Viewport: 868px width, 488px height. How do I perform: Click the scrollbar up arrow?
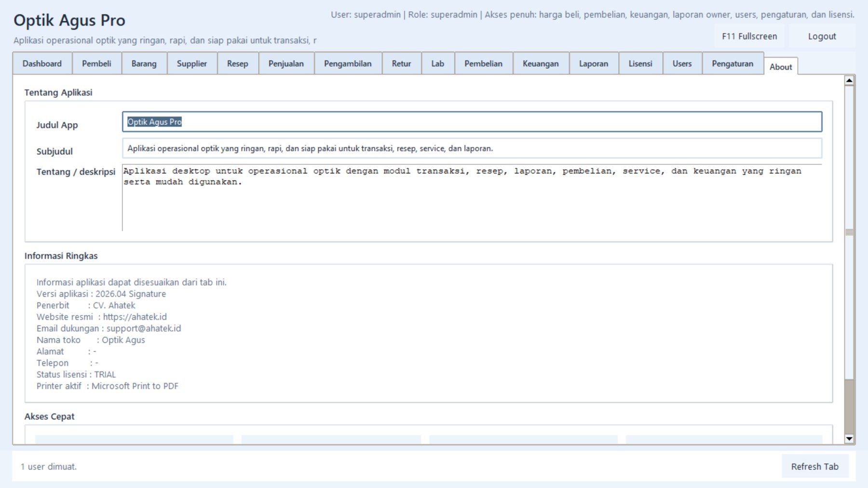point(849,80)
